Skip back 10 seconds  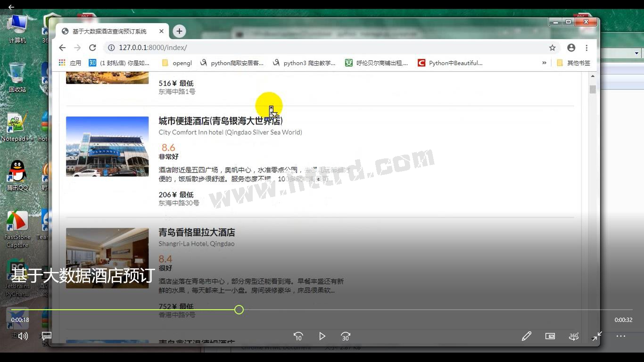(298, 336)
